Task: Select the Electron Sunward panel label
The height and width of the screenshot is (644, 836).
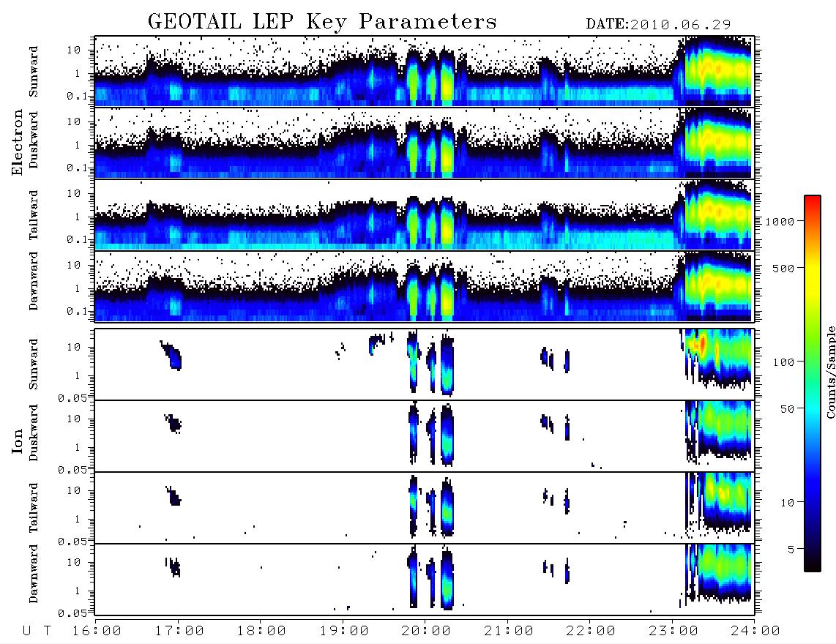Action: [34, 71]
